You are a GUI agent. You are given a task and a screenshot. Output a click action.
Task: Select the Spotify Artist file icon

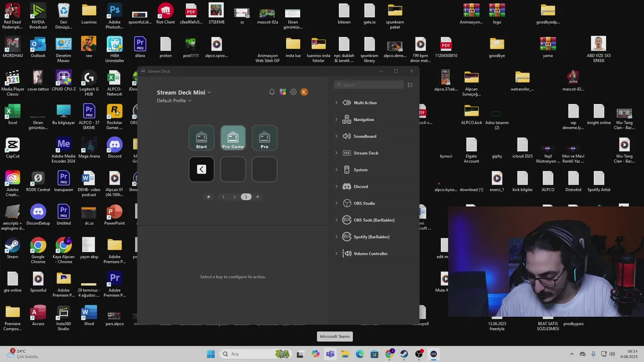click(599, 181)
